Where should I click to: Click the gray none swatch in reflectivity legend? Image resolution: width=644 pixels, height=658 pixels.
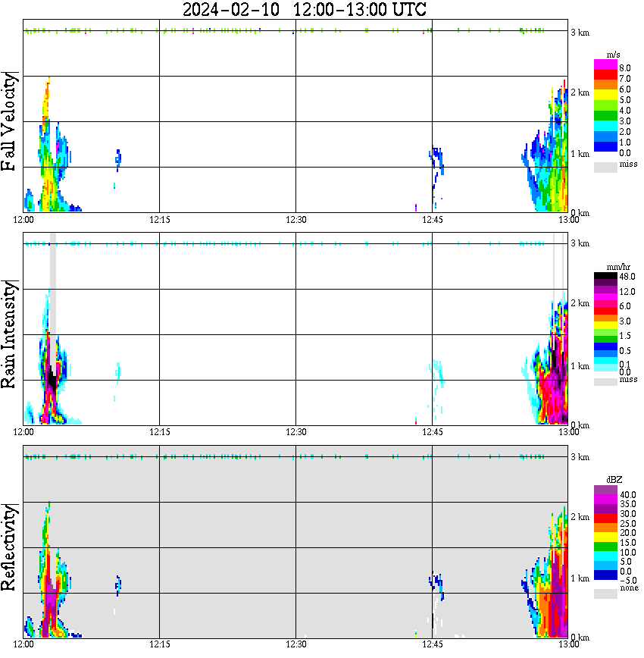[x=605, y=594]
